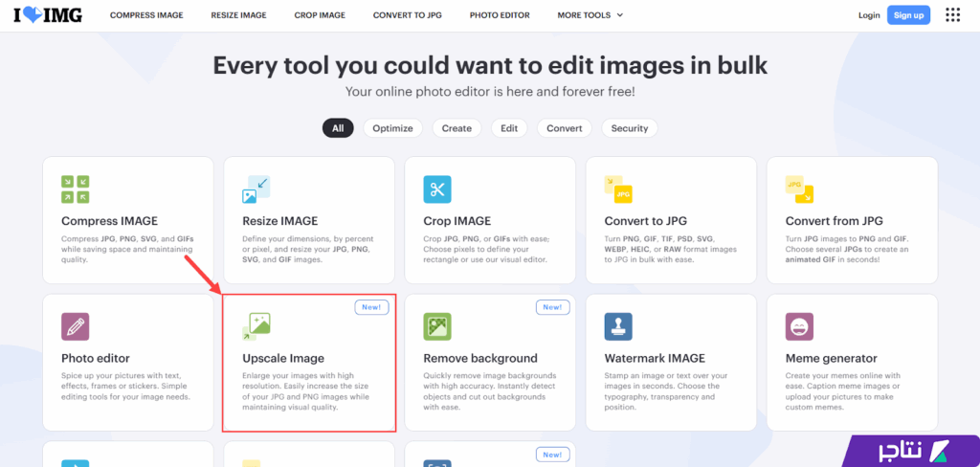The height and width of the screenshot is (467, 980).
Task: Choose the Security filter pill
Action: tap(629, 128)
